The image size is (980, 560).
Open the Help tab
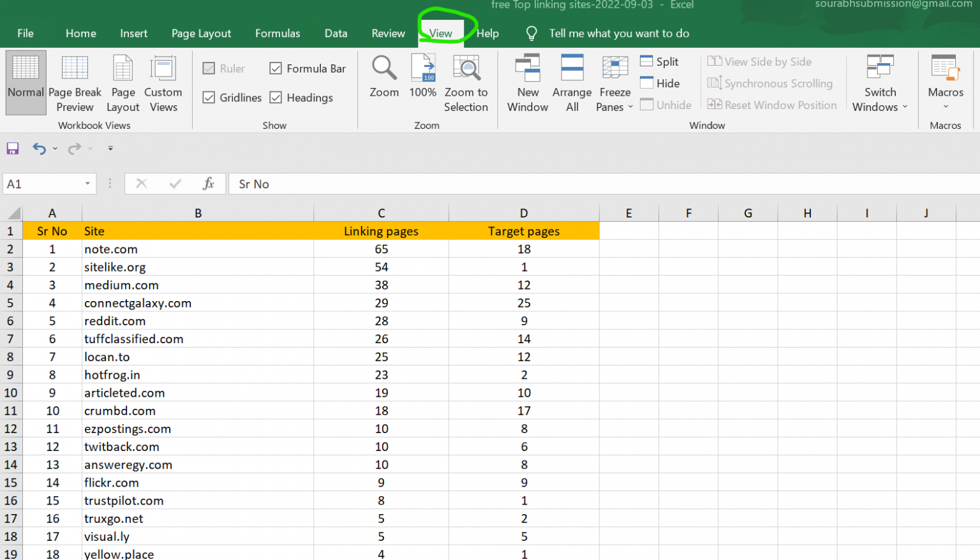pyautogui.click(x=487, y=33)
